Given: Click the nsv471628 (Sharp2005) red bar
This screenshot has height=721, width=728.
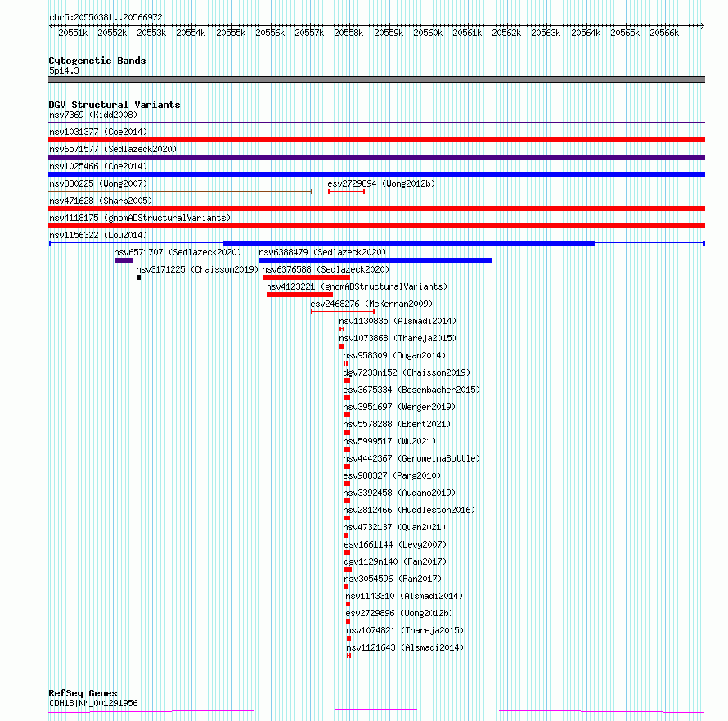Looking at the screenshot, I should [376, 209].
